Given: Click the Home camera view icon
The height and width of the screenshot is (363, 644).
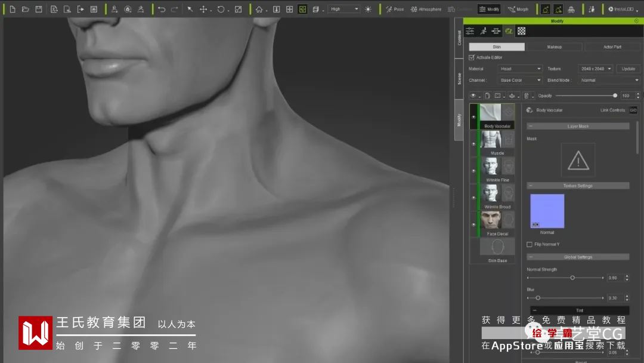Looking at the screenshot, I should tap(259, 9).
